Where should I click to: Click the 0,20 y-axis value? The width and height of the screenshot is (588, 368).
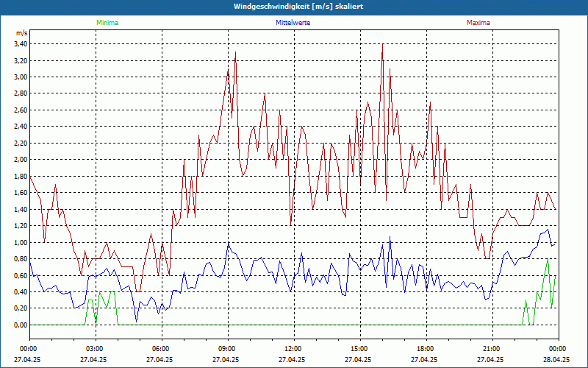21,308
